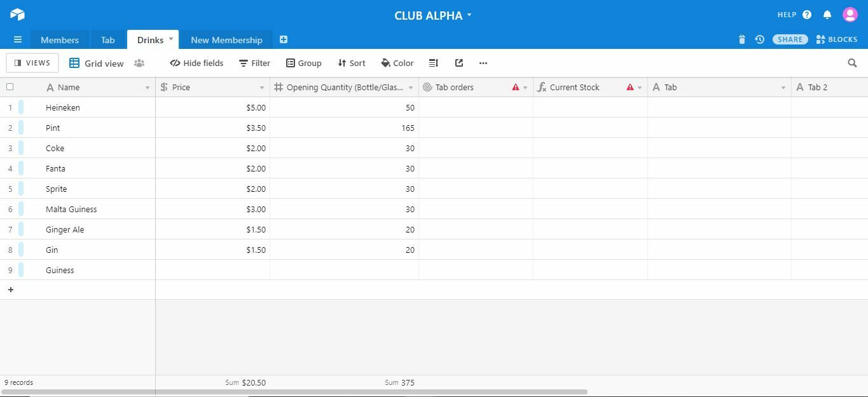
Task: Open the trash bin icon
Action: 741,39
